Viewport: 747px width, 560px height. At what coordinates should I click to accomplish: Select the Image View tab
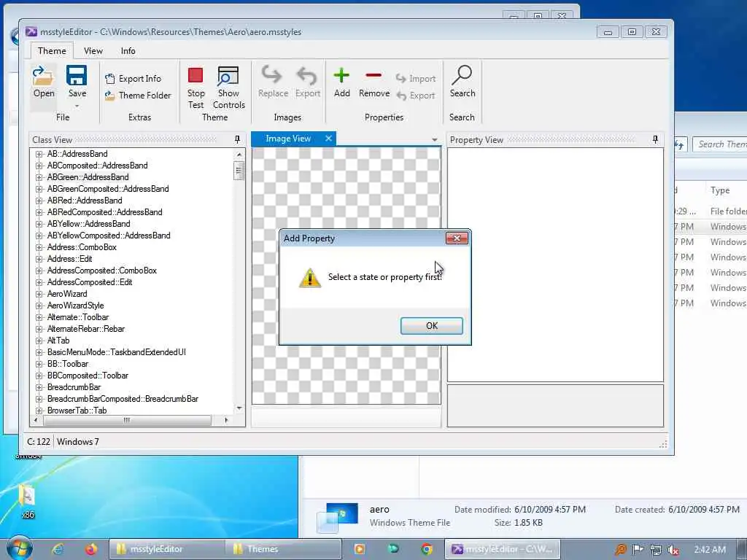(288, 139)
